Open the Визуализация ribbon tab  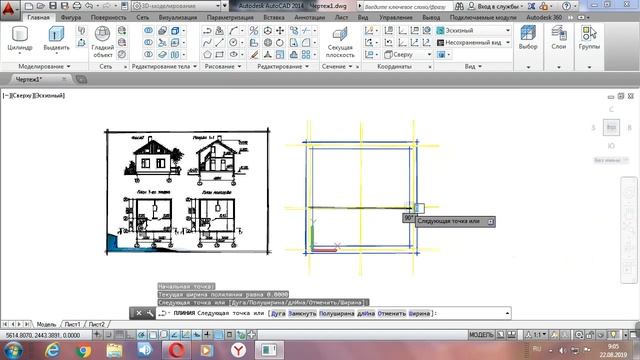coord(178,18)
